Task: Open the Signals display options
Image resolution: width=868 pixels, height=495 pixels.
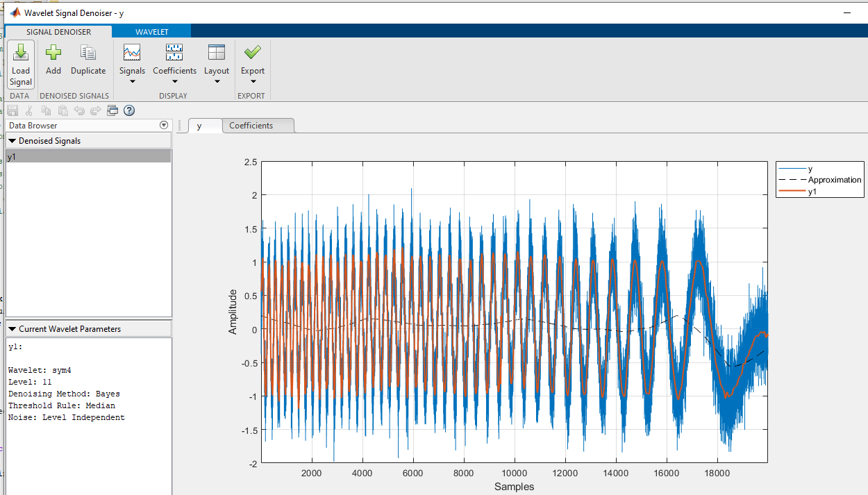Action: click(x=132, y=59)
